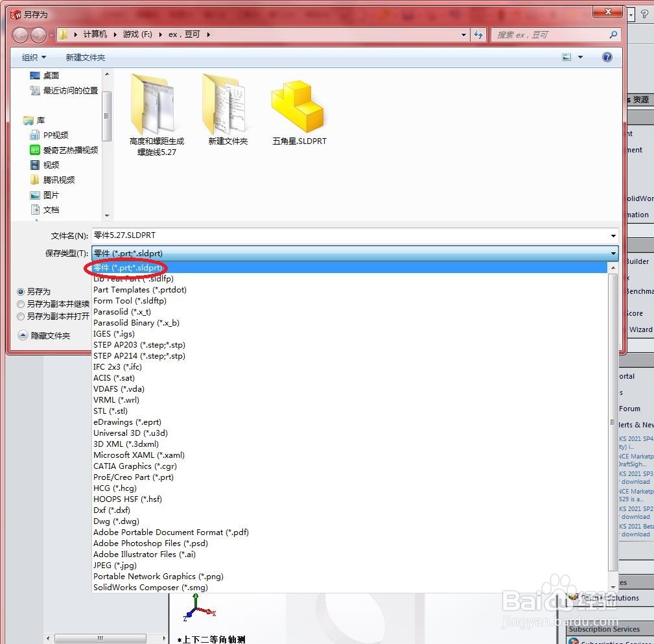The height and width of the screenshot is (644, 654).
Task: Select the 另存为 radio option
Action: pyautogui.click(x=34, y=292)
